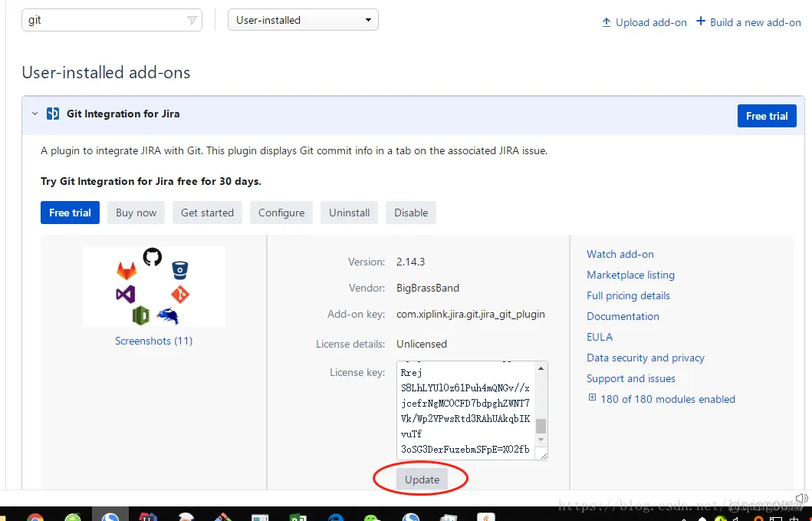Click Free trial button in add-on header
Image resolution: width=812 pixels, height=521 pixels.
coord(767,116)
